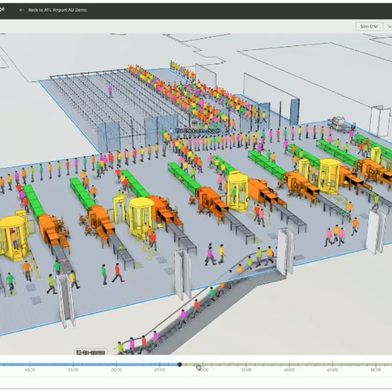Click the outlined button at top right

click(x=369, y=26)
